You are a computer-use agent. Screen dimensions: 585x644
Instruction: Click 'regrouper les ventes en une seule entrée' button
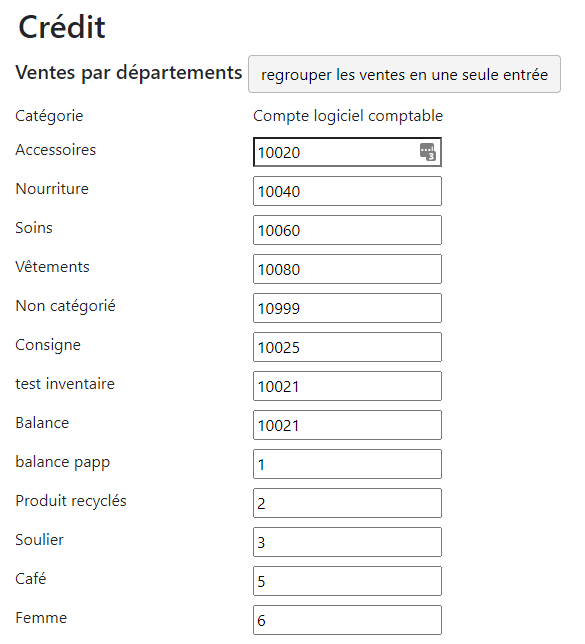[x=404, y=74]
